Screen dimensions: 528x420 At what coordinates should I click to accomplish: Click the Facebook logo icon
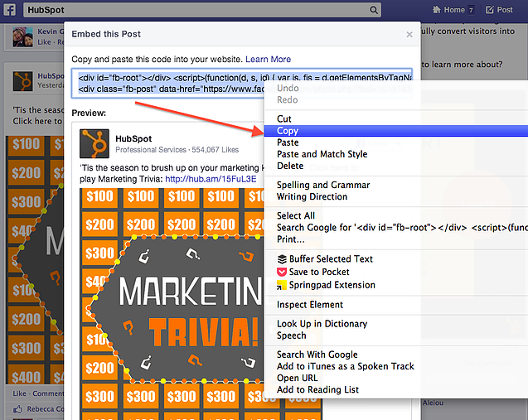(7, 10)
